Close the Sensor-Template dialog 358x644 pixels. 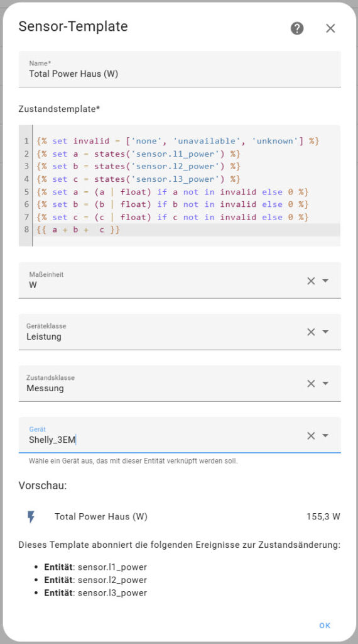pyautogui.click(x=330, y=28)
